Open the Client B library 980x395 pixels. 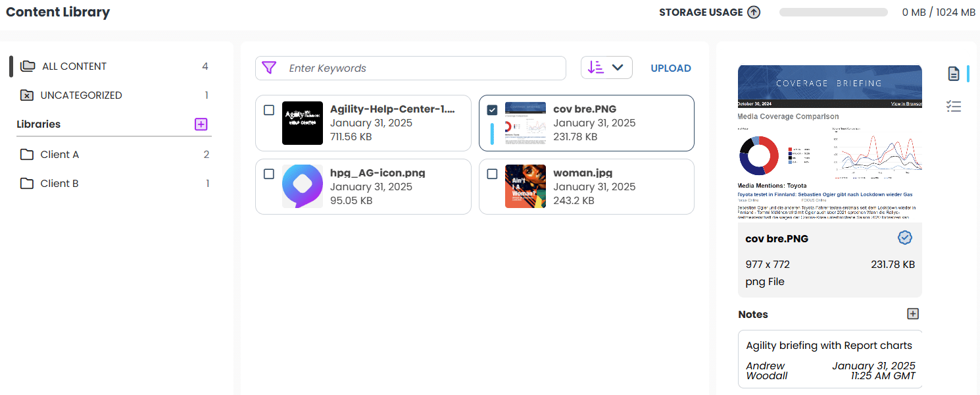coord(58,183)
